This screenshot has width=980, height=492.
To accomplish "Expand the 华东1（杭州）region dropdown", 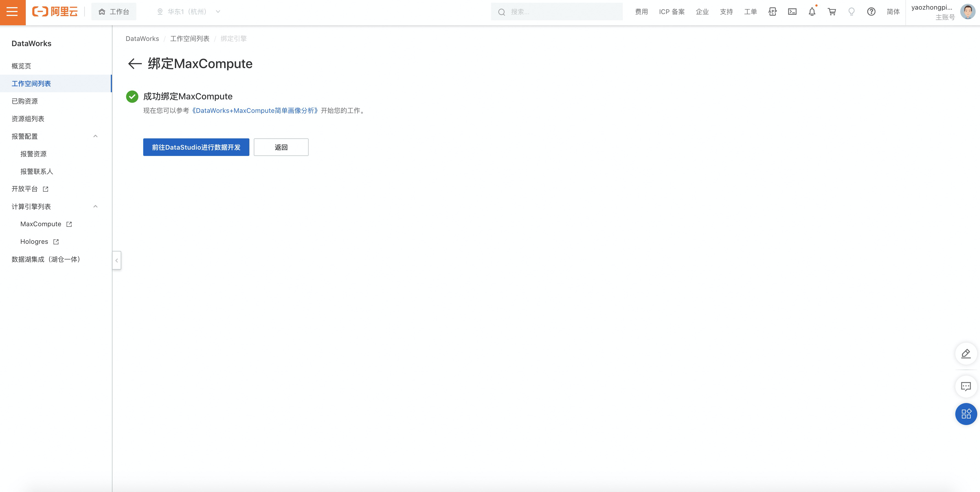I will pos(189,12).
